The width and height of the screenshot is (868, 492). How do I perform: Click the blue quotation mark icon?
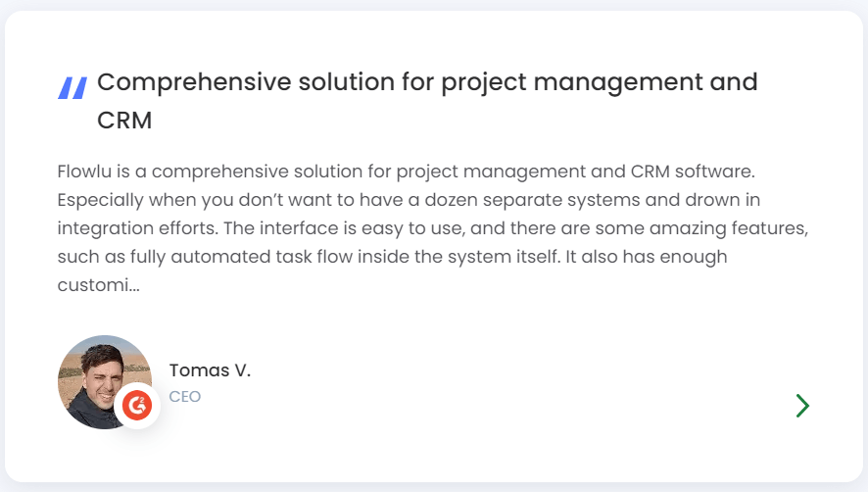tap(72, 88)
